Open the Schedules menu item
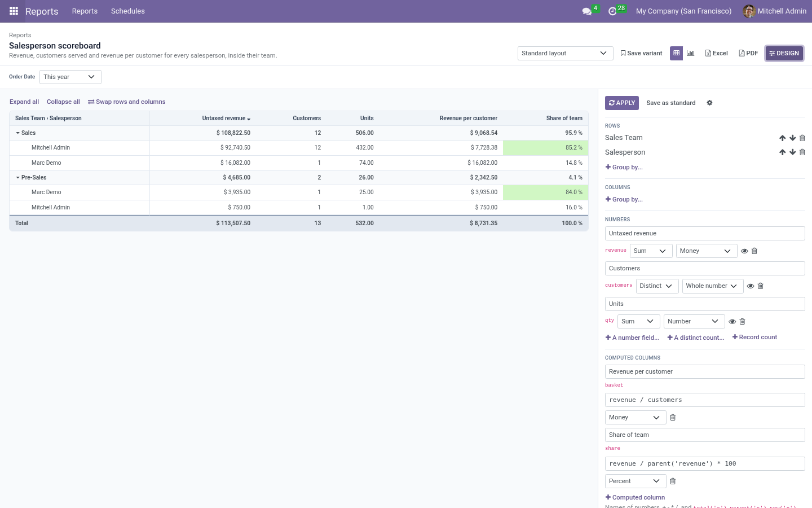 [128, 11]
